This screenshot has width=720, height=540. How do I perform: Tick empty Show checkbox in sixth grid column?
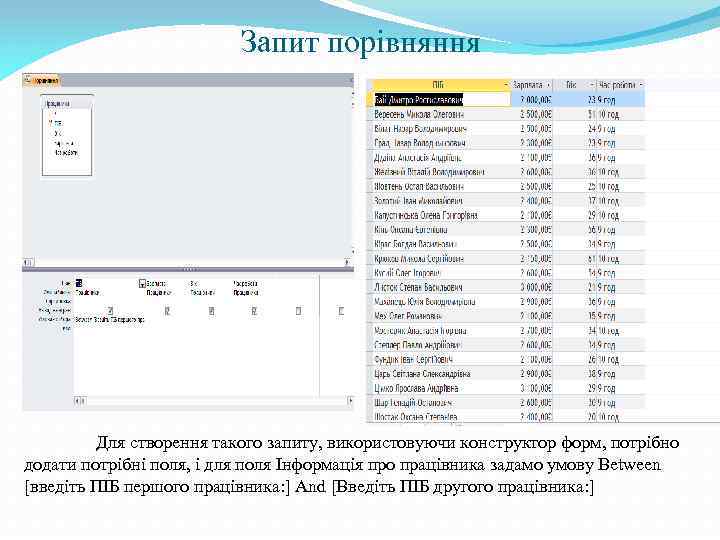click(341, 311)
